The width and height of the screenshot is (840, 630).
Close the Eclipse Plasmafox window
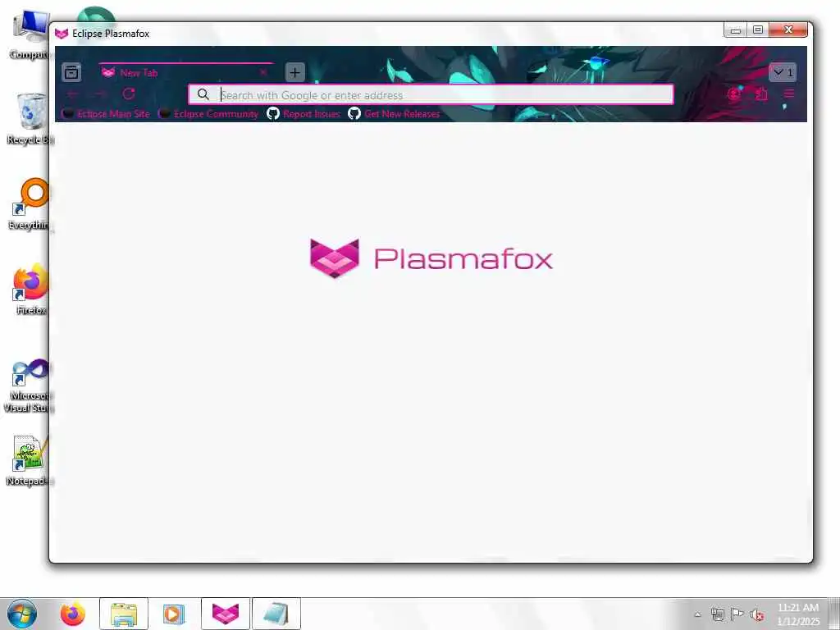click(x=788, y=30)
